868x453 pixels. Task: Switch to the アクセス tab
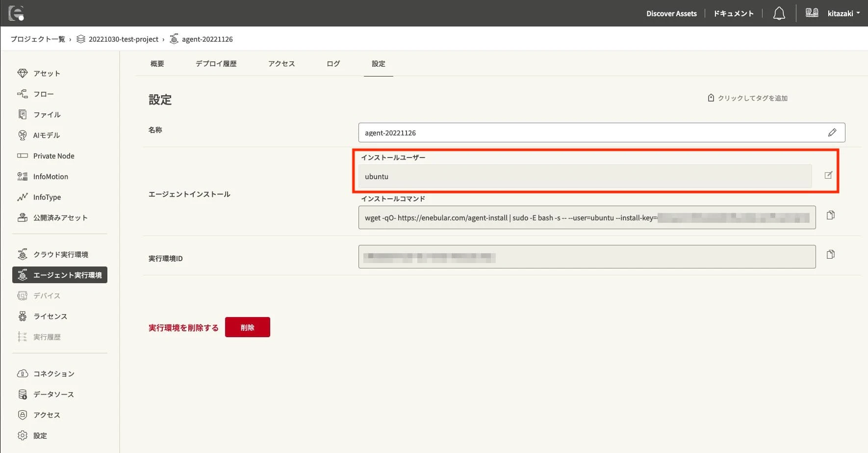281,64
